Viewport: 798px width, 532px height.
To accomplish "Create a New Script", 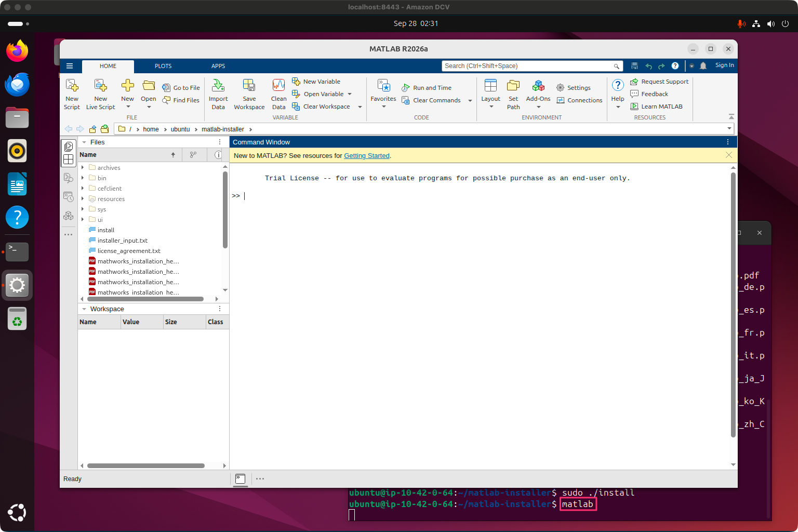I will (x=72, y=95).
